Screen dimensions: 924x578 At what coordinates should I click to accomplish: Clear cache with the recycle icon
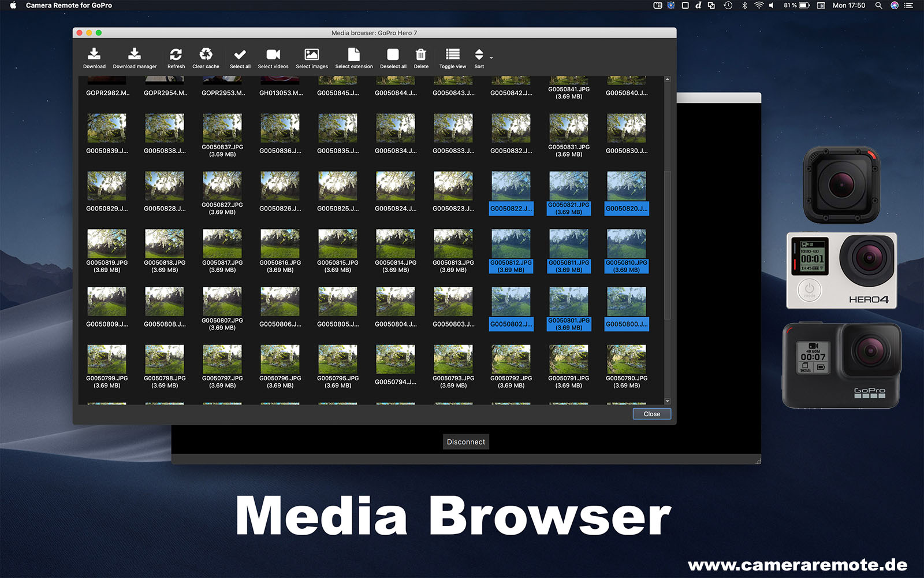[206, 54]
